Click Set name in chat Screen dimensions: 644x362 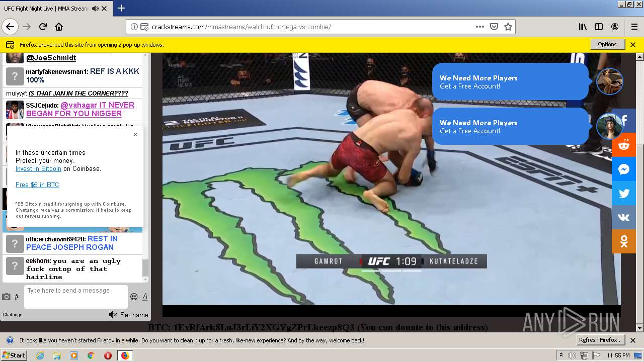coord(134,315)
